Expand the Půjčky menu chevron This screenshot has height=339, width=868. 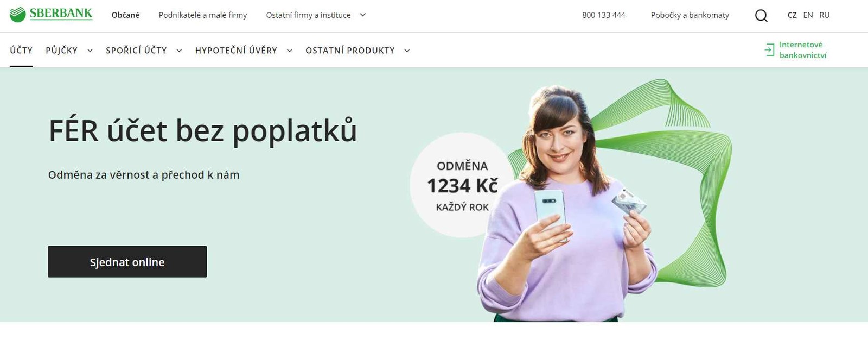click(x=90, y=51)
